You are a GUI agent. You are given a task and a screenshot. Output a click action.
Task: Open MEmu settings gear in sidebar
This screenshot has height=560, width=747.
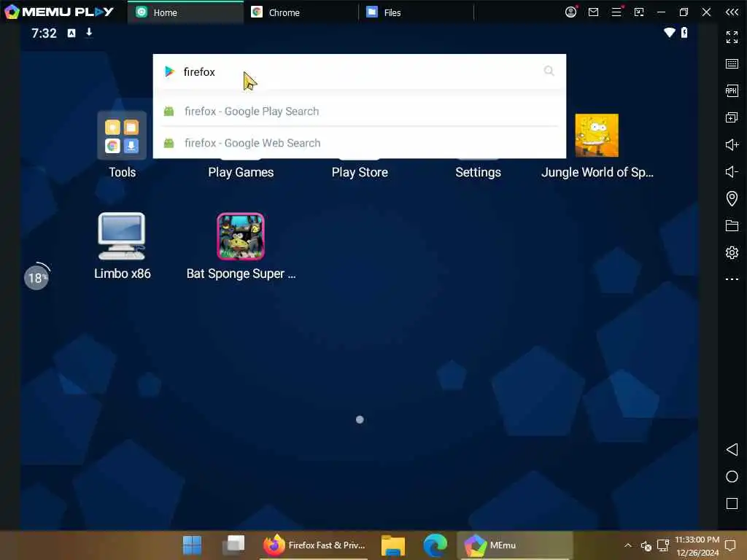732,252
